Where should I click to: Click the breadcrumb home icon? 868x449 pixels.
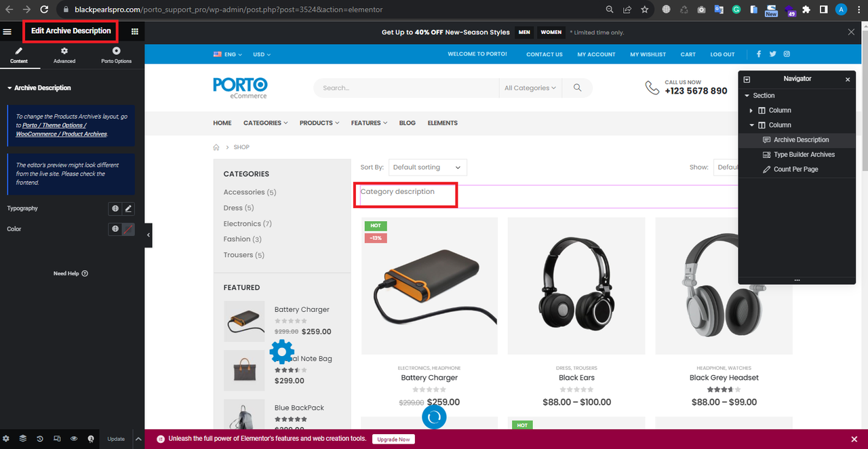(x=216, y=147)
